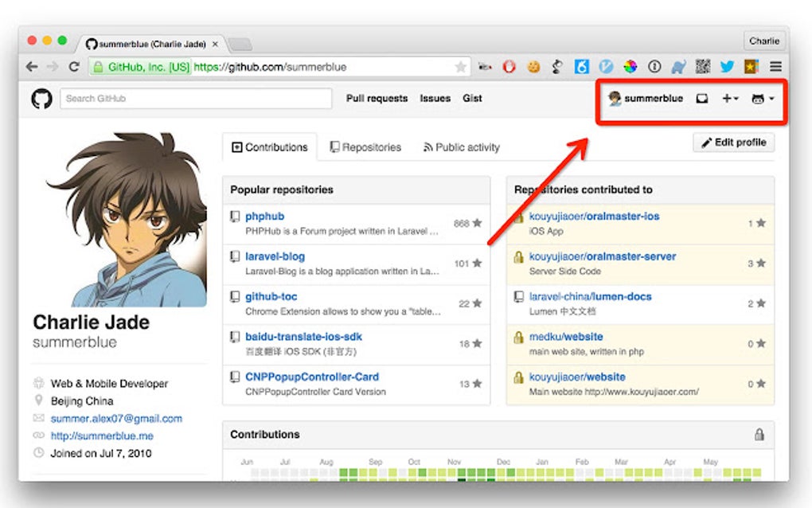Open Pull requests in the header
This screenshot has height=508, width=812.
[x=377, y=99]
